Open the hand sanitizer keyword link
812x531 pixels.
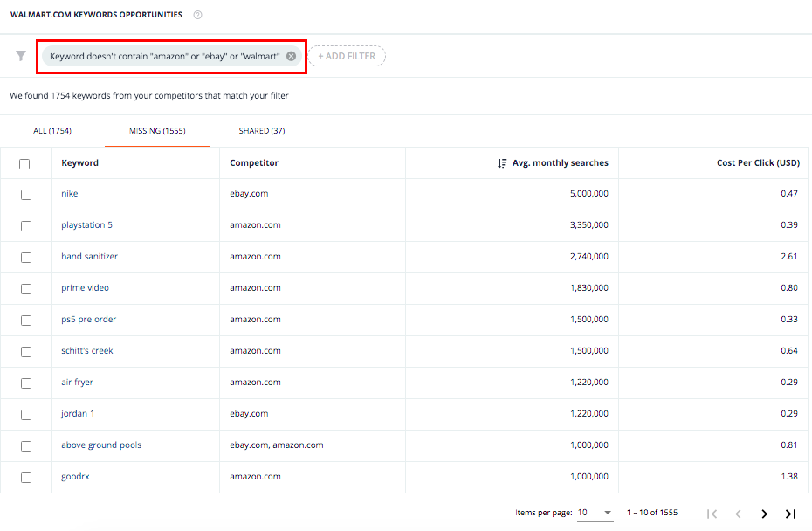(89, 256)
